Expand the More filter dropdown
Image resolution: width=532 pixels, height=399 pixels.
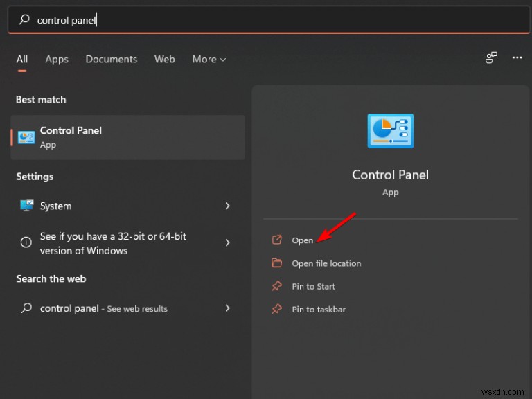click(209, 60)
